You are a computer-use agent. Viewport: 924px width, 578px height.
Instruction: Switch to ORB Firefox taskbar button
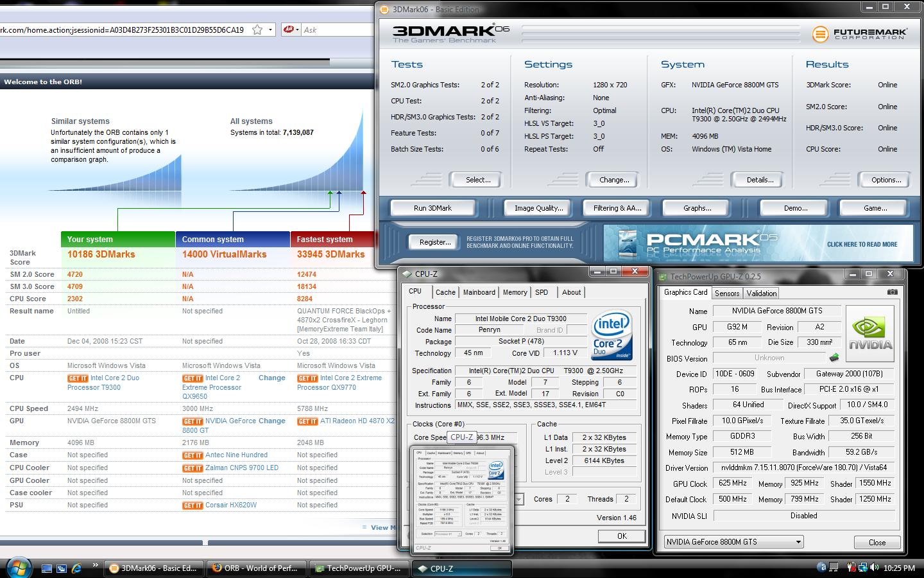(x=257, y=568)
